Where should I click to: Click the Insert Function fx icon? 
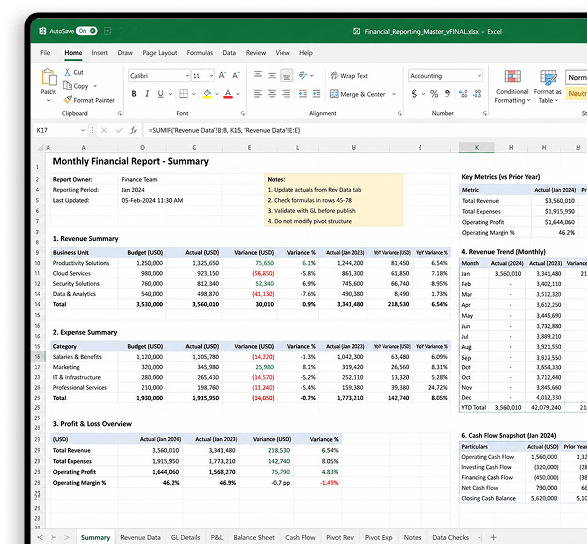pyautogui.click(x=134, y=130)
